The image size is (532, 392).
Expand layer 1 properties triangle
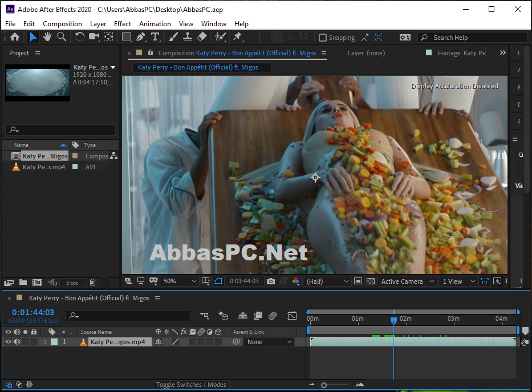point(45,342)
